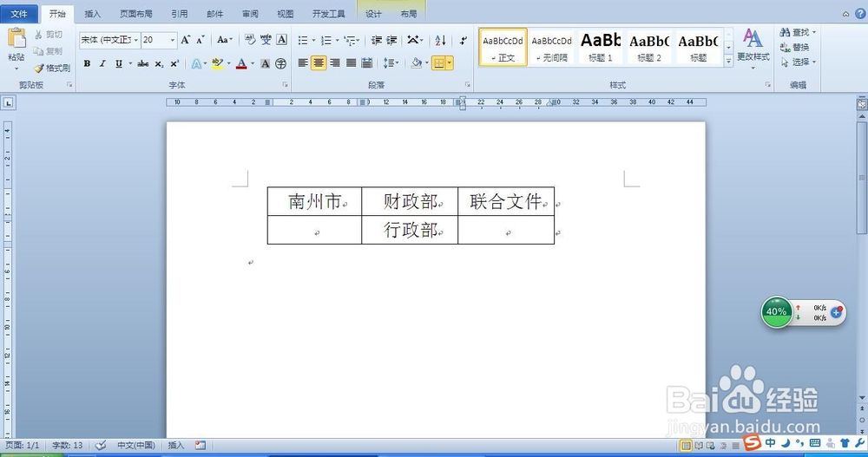Copy selection with 复制 button
This screenshot has width=868, height=457.
[x=48, y=51]
